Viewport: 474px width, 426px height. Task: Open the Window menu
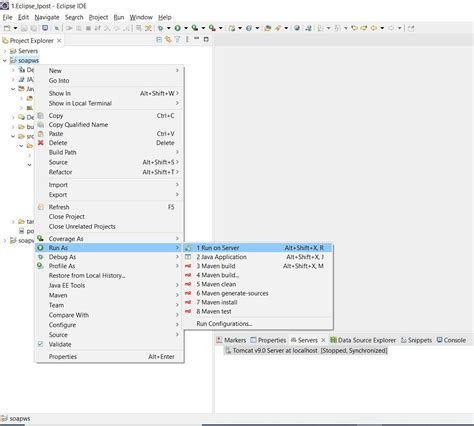[141, 17]
